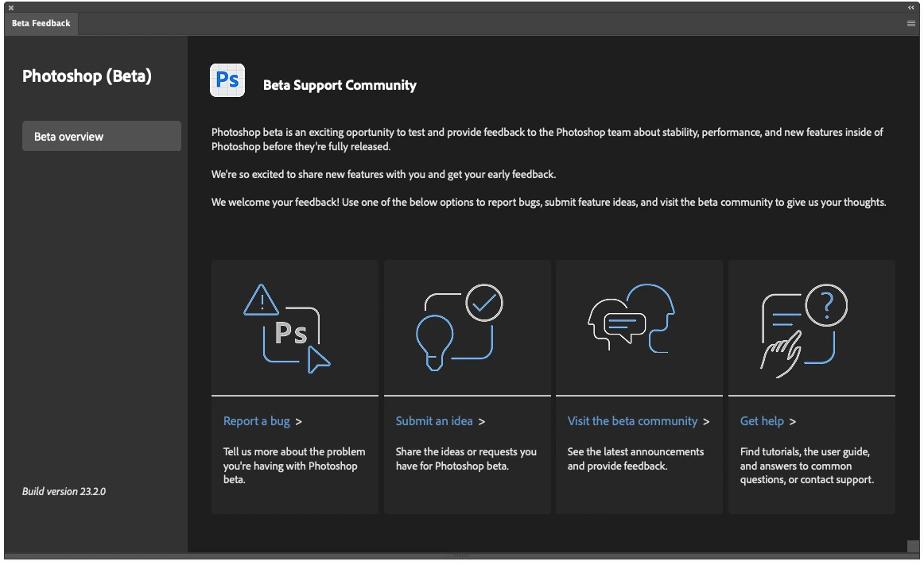Click 'Tell us more about the problem' description
The height and width of the screenshot is (565, 924).
click(x=294, y=466)
